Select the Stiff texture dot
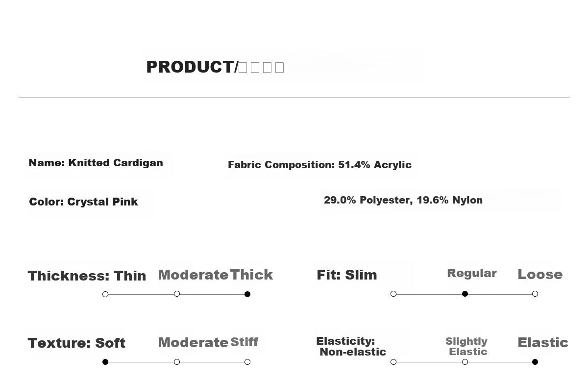 [x=247, y=362]
